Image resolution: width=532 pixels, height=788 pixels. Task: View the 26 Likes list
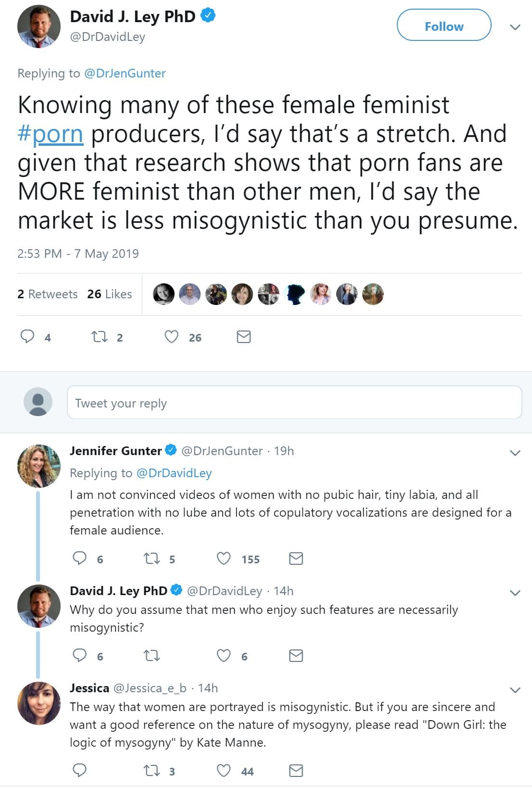(x=110, y=294)
